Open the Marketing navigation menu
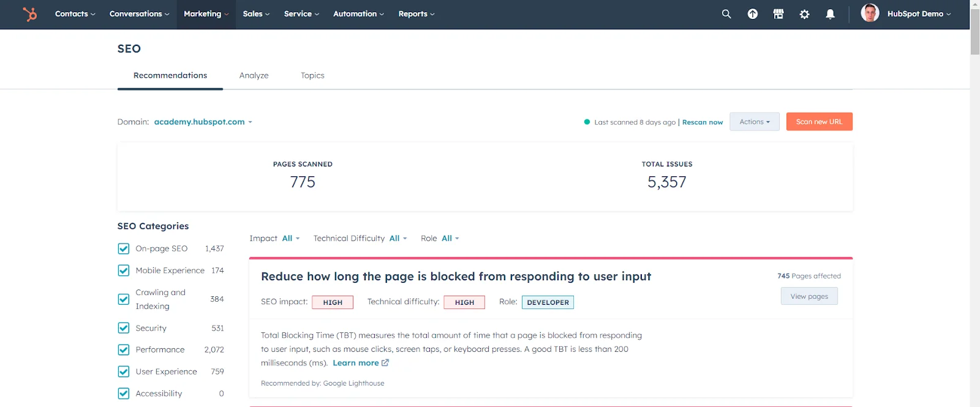 pos(206,13)
